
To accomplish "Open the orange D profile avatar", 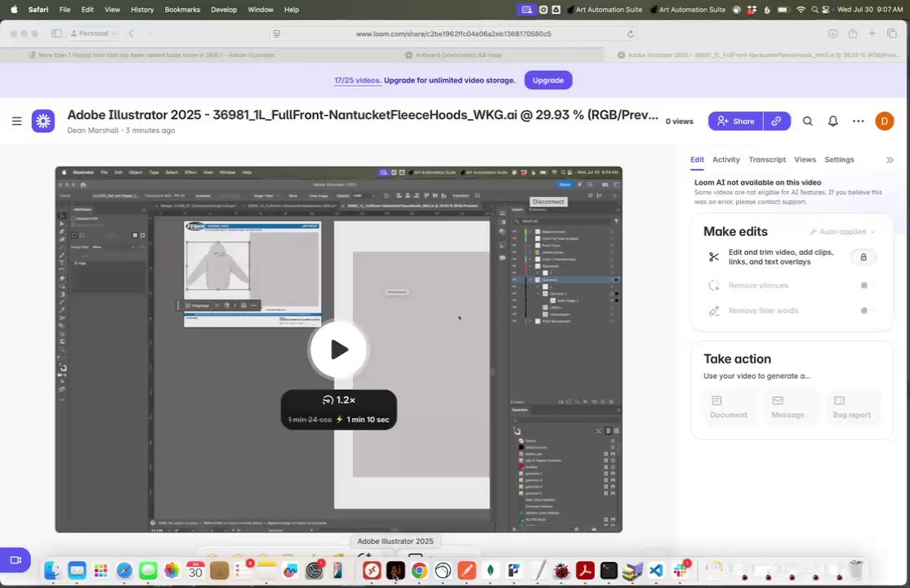I will pos(885,121).
